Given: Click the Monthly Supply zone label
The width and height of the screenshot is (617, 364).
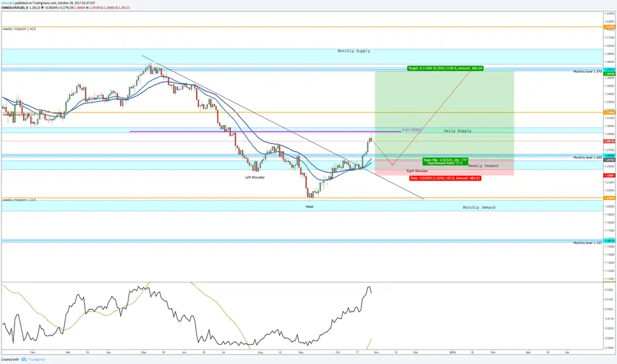Looking at the screenshot, I should [354, 51].
